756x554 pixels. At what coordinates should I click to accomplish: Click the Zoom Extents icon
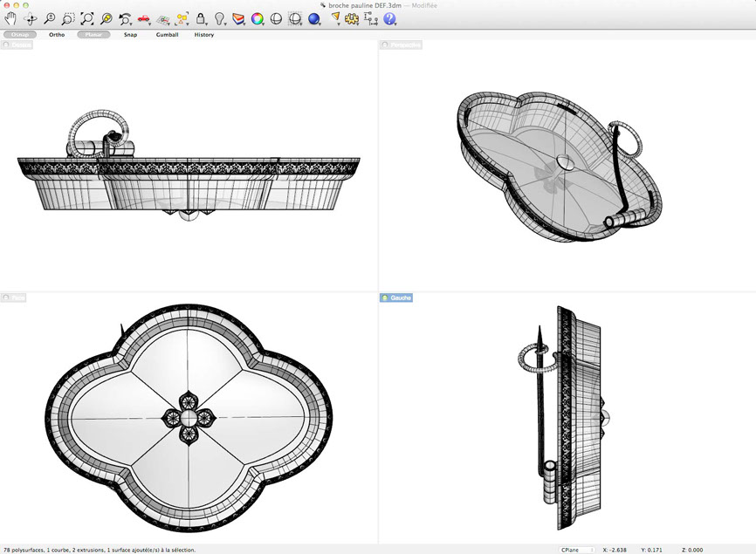tap(87, 18)
